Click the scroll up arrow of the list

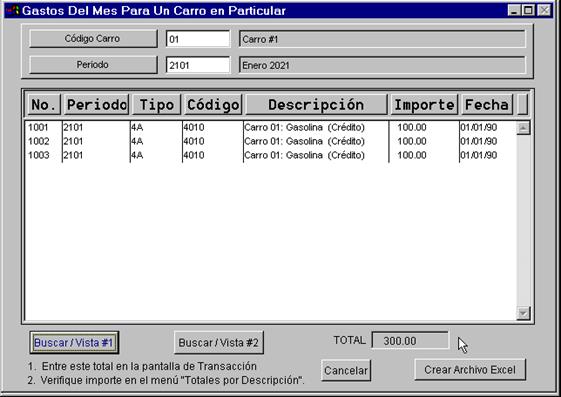click(523, 128)
